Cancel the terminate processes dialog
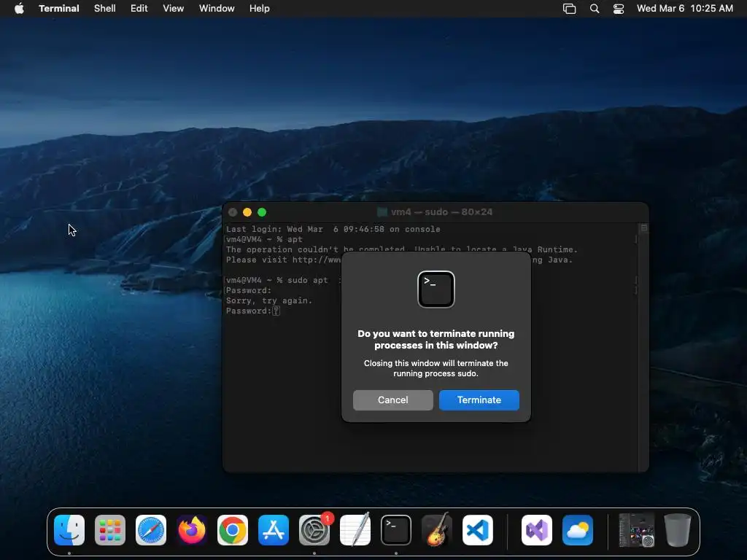Viewport: 747px width, 560px height. point(393,400)
